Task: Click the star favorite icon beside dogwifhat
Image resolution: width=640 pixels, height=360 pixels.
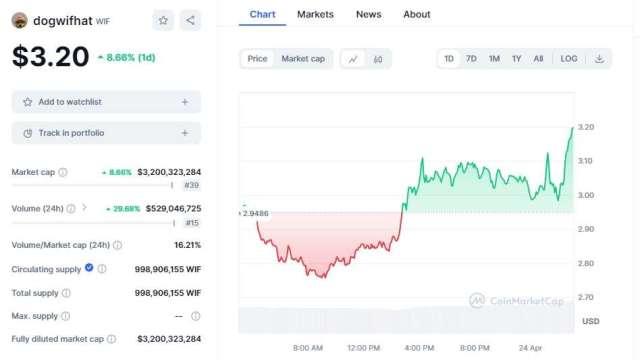Action: tap(163, 20)
